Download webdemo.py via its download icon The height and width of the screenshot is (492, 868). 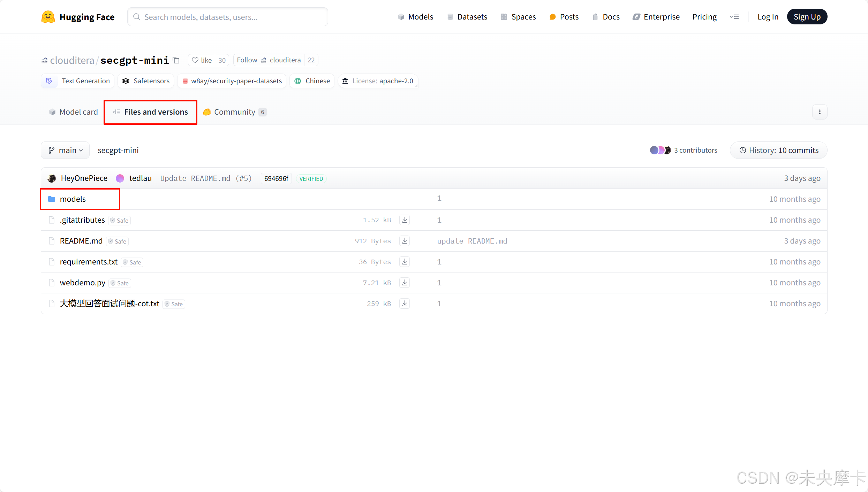(x=405, y=283)
